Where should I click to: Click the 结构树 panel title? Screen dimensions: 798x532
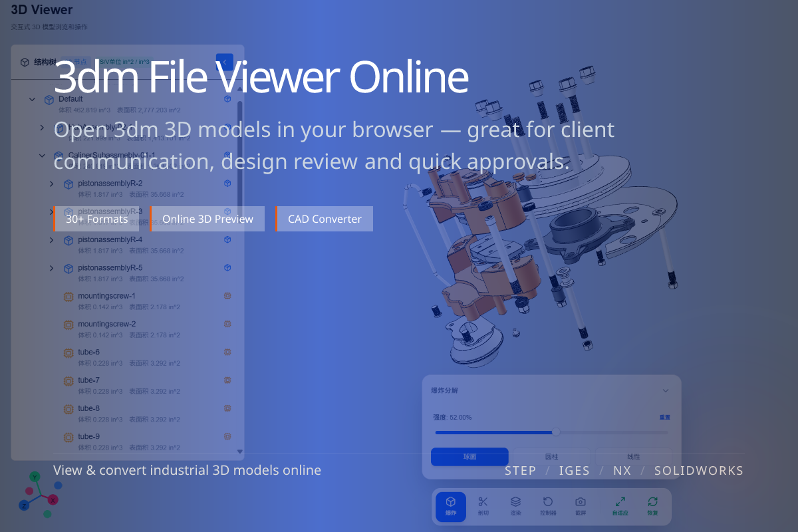pyautogui.click(x=45, y=62)
